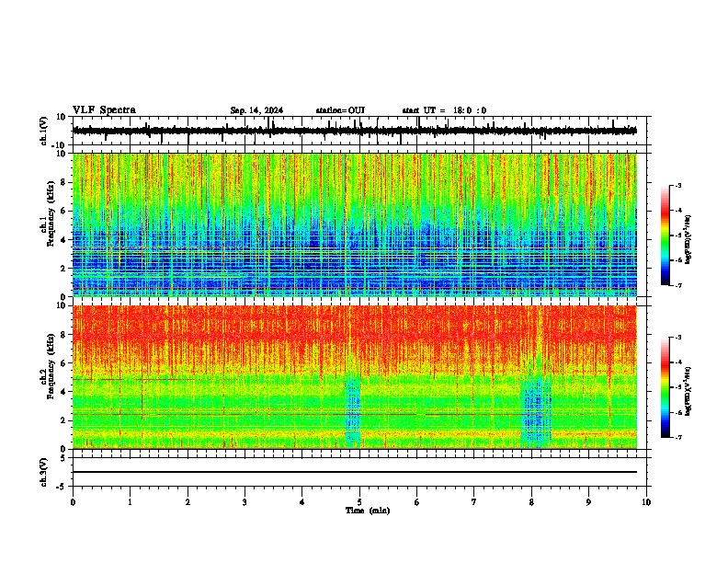
Task: Click the "-3" label on ch.1 color bar
Action: pos(677,185)
